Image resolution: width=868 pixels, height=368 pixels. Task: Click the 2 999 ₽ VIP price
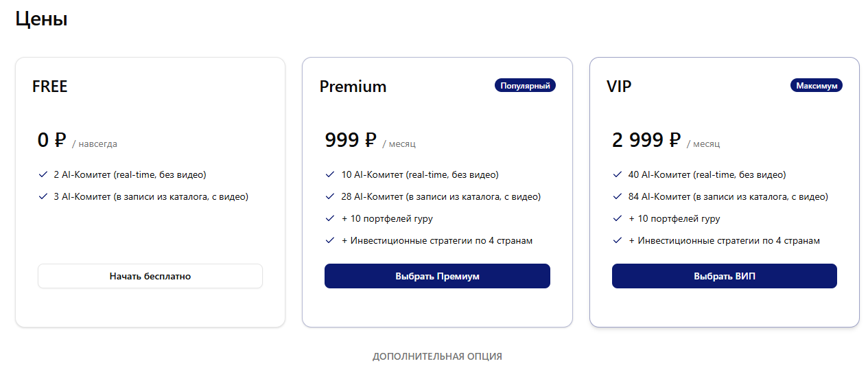pos(646,140)
